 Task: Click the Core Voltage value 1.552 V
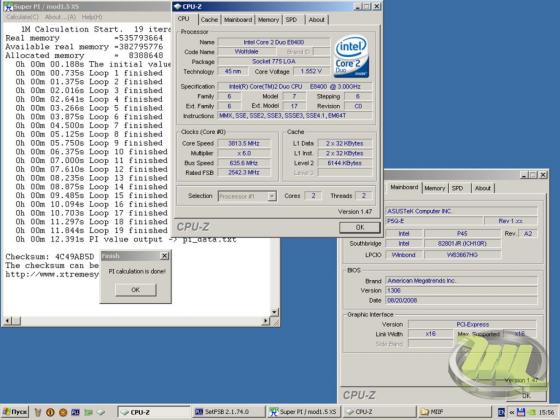[x=311, y=71]
